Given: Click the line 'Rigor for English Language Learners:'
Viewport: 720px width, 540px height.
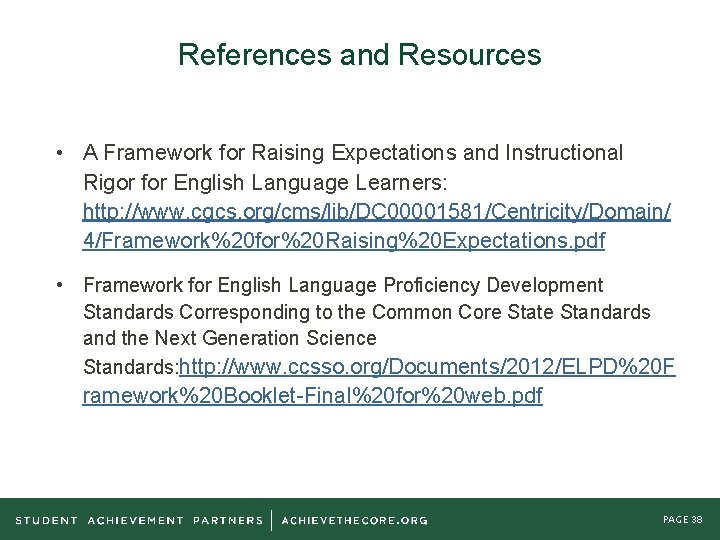Looking at the screenshot, I should 265,183.
